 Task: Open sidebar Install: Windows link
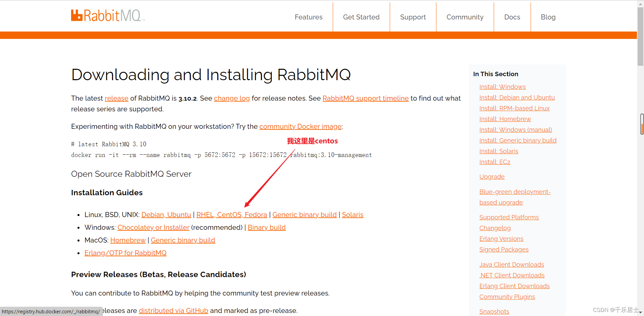point(502,87)
